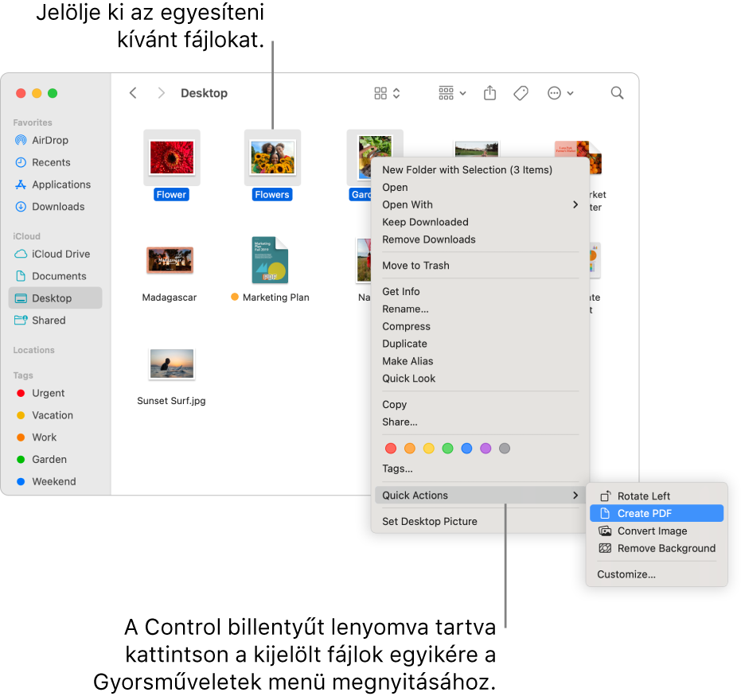Apply the red tag color dot
Image resolution: width=741 pixels, height=700 pixels.
391,449
